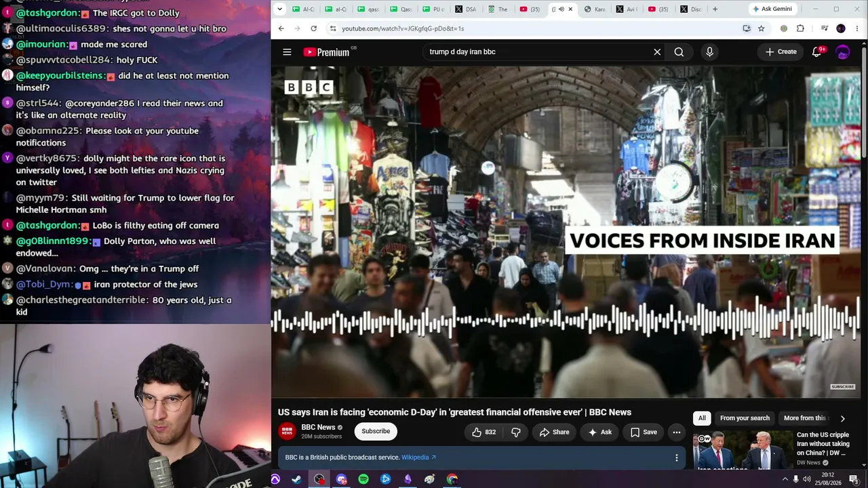The width and height of the screenshot is (868, 488).
Task: Click '@obamna225' chat username
Action: [48, 131]
